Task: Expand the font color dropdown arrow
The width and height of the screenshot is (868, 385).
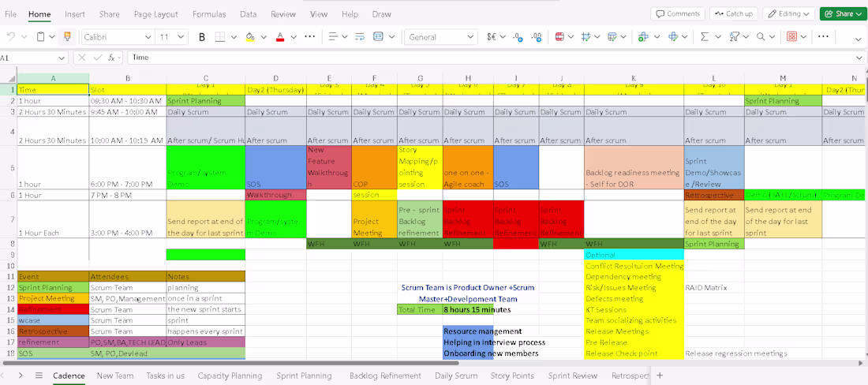Action: [294, 37]
